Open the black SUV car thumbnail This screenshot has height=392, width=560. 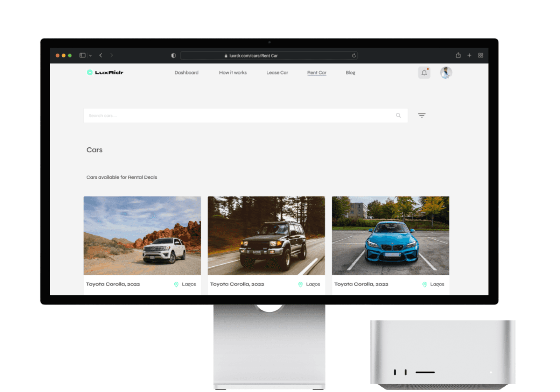[x=266, y=236]
